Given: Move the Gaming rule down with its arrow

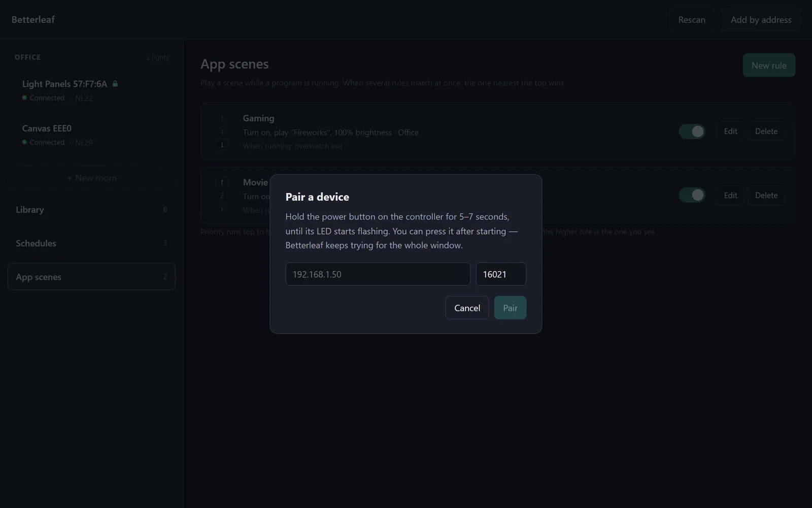Looking at the screenshot, I should click(x=222, y=145).
